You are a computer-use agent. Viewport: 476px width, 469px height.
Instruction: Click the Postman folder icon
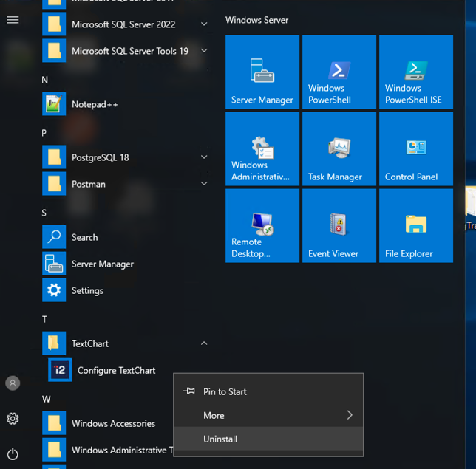tap(54, 184)
